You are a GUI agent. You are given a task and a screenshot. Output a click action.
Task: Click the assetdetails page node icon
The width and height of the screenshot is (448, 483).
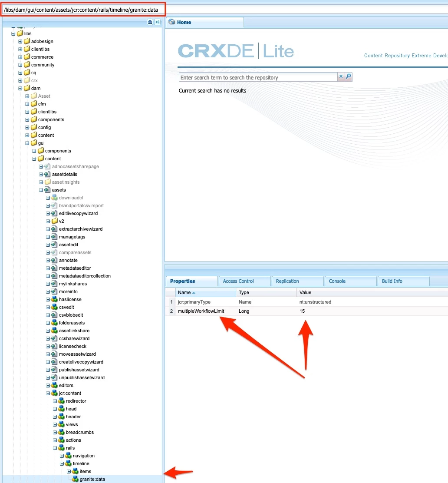(47, 174)
